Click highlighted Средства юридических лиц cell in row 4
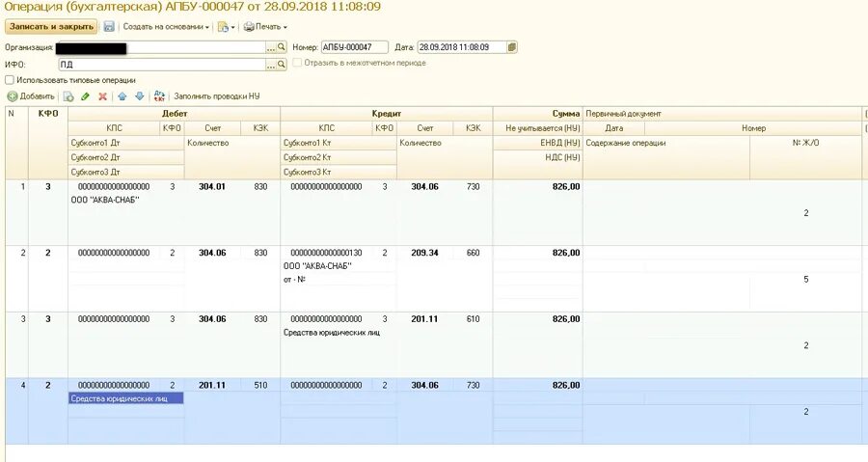The width and height of the screenshot is (868, 462). pos(125,398)
